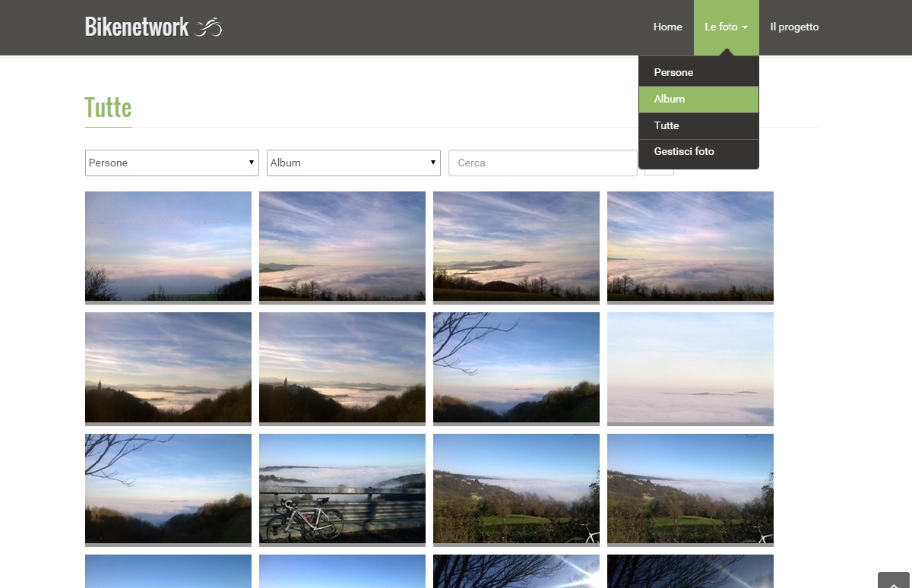Viewport: 912px width, 588px height.
Task: Open the third photo in the top row
Action: 516,247
